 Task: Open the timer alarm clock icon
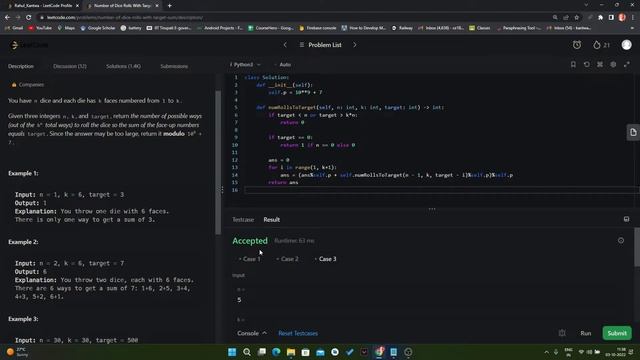tap(577, 45)
